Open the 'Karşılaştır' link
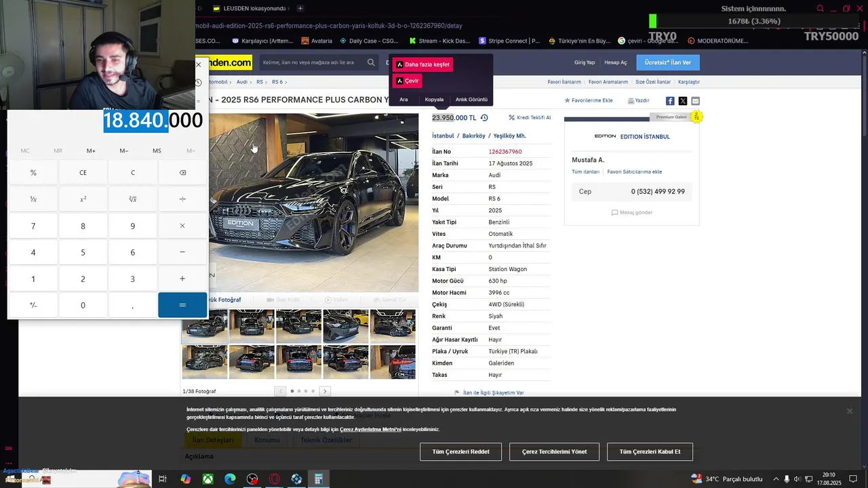The image size is (868, 488). [x=689, y=82]
